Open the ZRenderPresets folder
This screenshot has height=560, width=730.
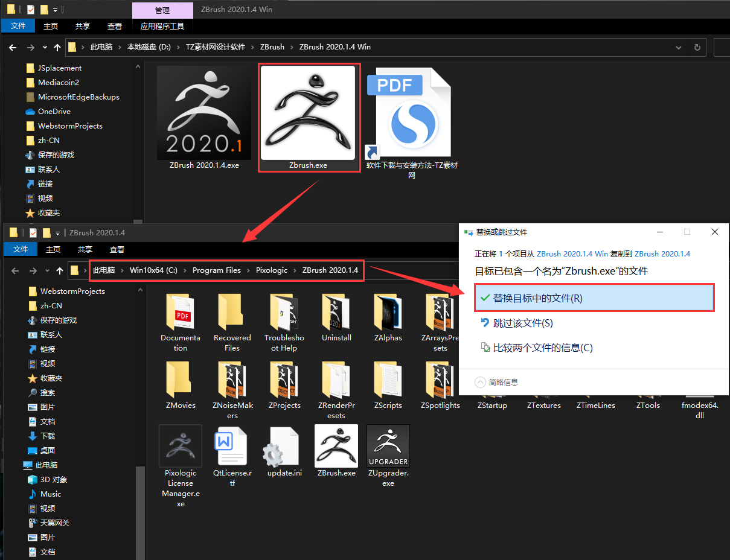click(336, 379)
